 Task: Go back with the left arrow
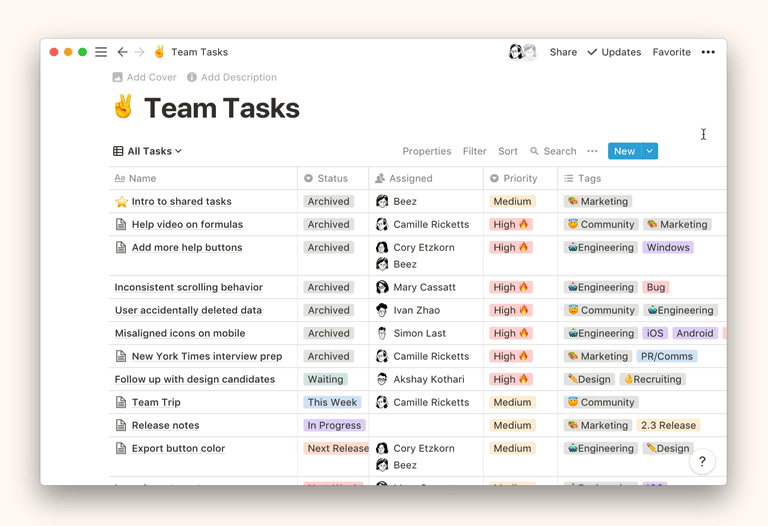click(x=122, y=52)
